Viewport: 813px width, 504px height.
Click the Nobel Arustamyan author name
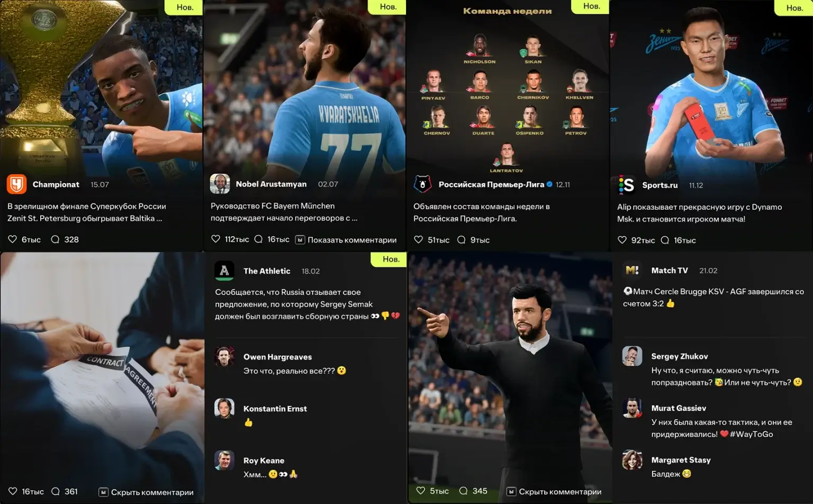pos(271,184)
